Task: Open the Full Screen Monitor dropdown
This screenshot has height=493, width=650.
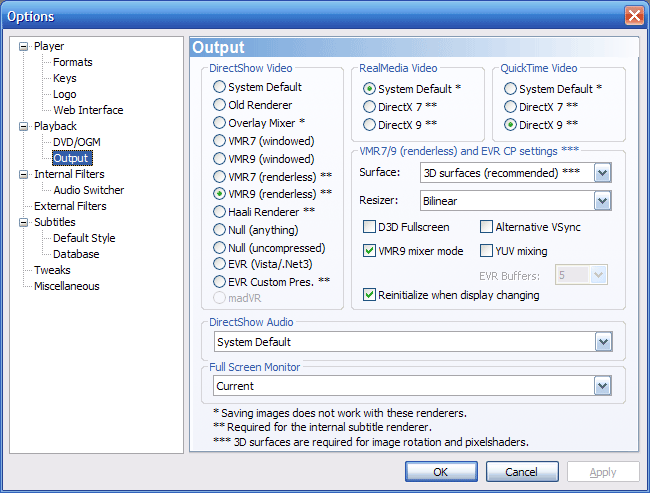Action: coord(601,386)
